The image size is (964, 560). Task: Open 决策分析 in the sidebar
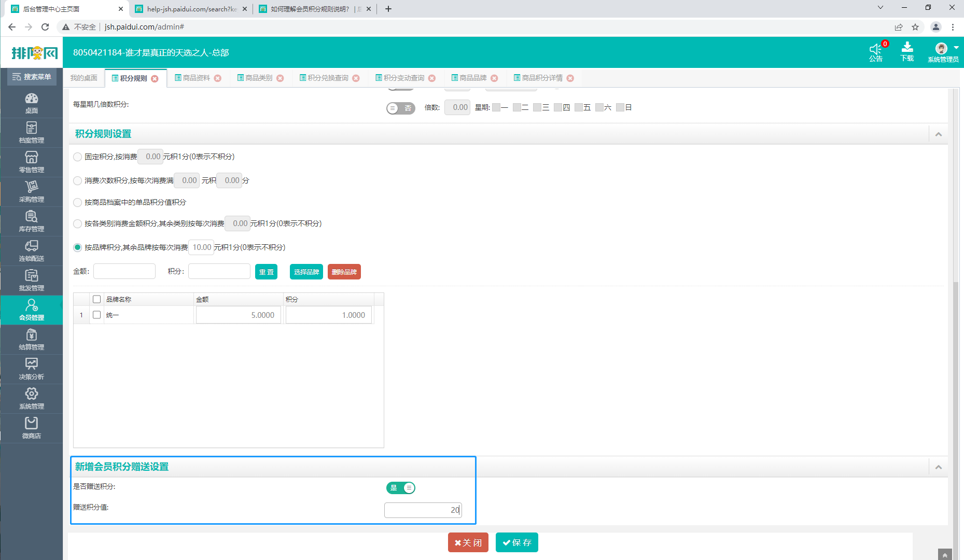(x=32, y=369)
